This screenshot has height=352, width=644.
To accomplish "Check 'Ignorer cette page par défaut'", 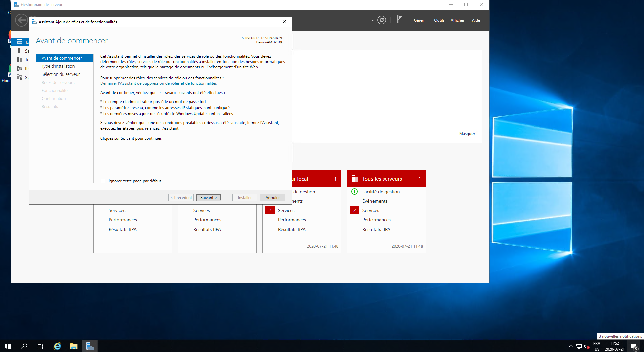I will tap(103, 181).
